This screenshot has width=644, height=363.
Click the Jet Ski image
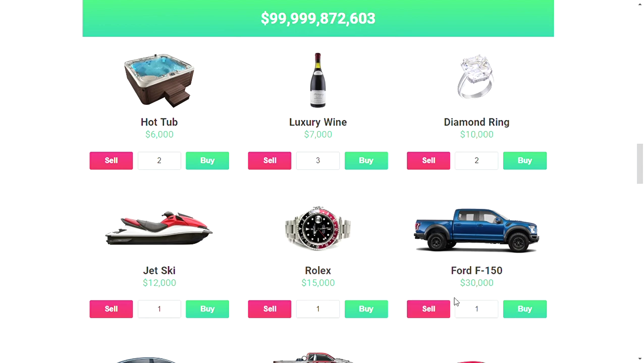pyautogui.click(x=159, y=228)
